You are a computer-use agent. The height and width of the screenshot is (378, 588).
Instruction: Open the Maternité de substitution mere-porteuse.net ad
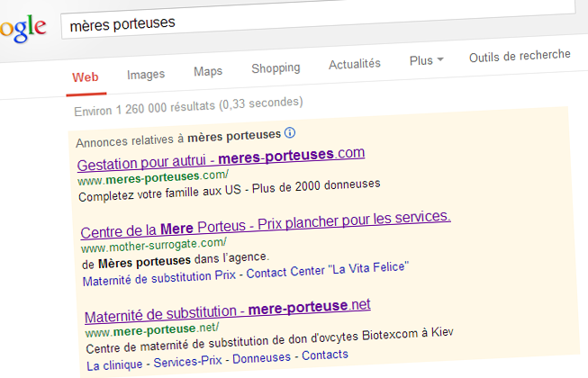(x=227, y=309)
